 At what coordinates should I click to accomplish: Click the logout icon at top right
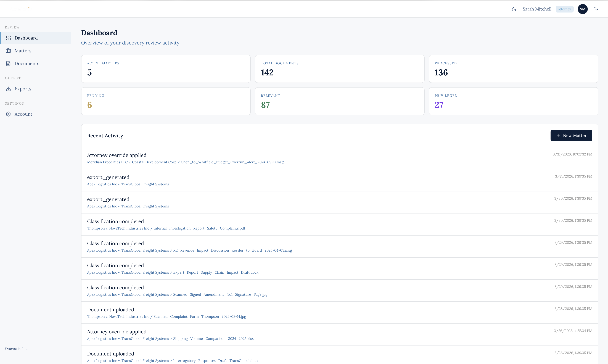[x=596, y=9]
